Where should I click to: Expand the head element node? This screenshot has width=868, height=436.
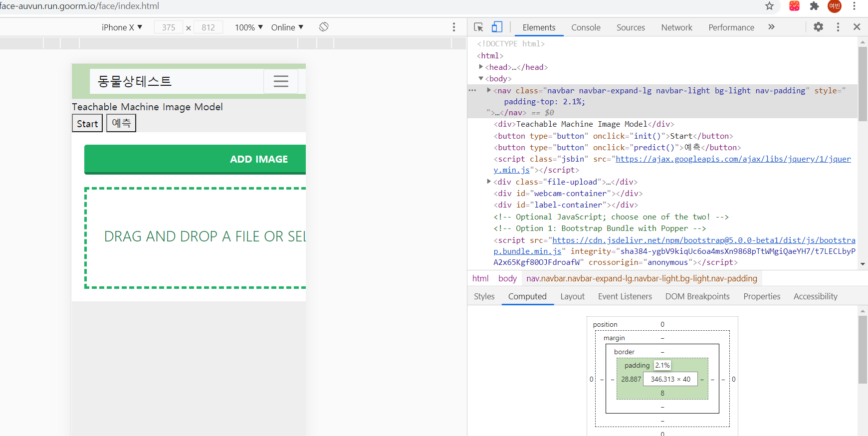pyautogui.click(x=481, y=67)
